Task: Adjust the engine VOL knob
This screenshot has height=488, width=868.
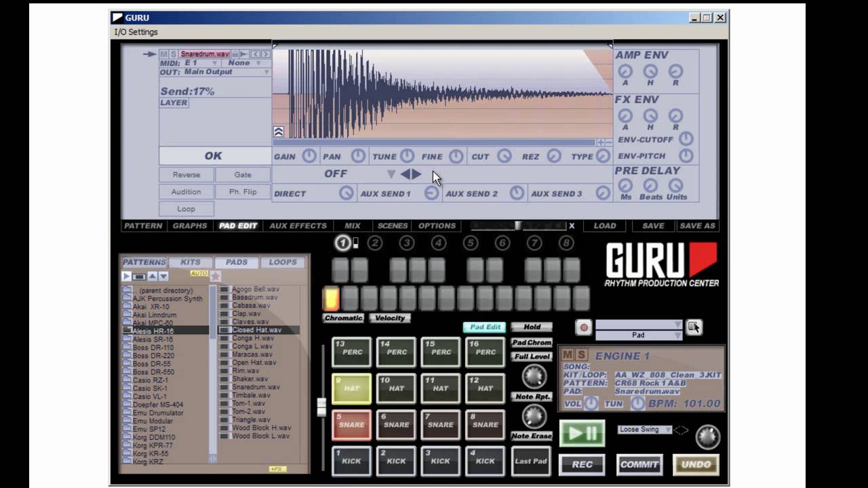Action: pyautogui.click(x=591, y=403)
